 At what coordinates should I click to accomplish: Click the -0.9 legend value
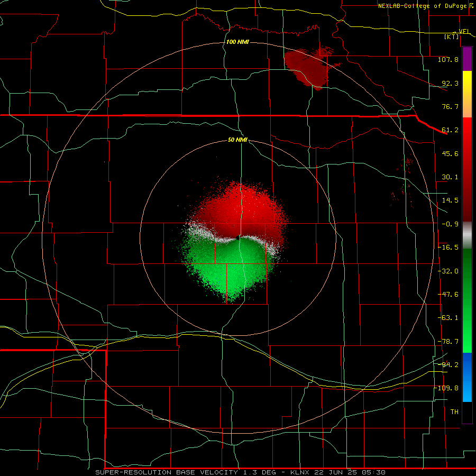pyautogui.click(x=450, y=224)
